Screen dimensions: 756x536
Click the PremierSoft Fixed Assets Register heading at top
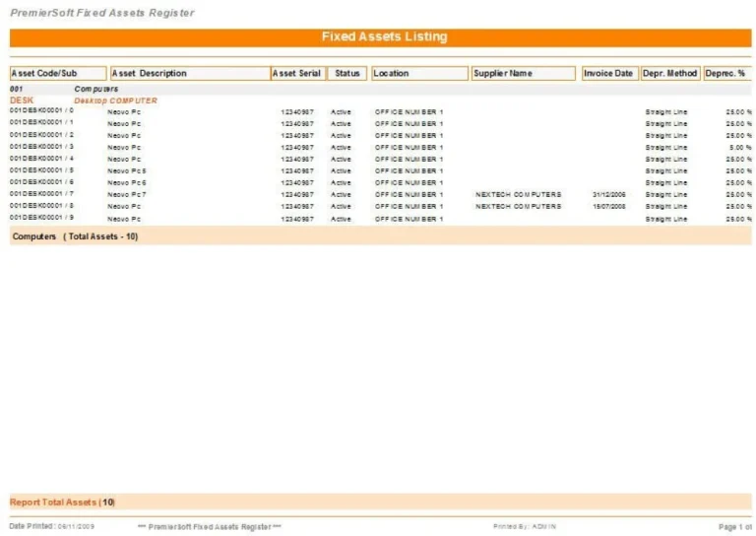pos(102,13)
